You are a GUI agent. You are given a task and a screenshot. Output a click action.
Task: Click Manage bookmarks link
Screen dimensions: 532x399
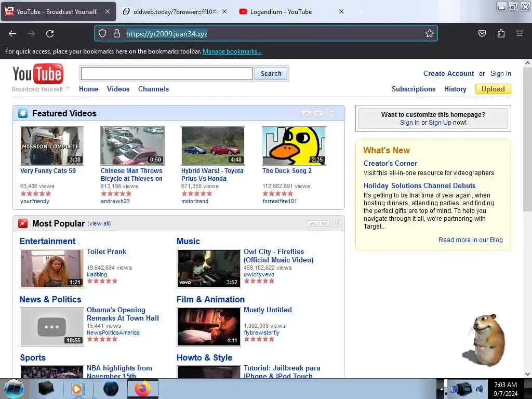point(232,51)
